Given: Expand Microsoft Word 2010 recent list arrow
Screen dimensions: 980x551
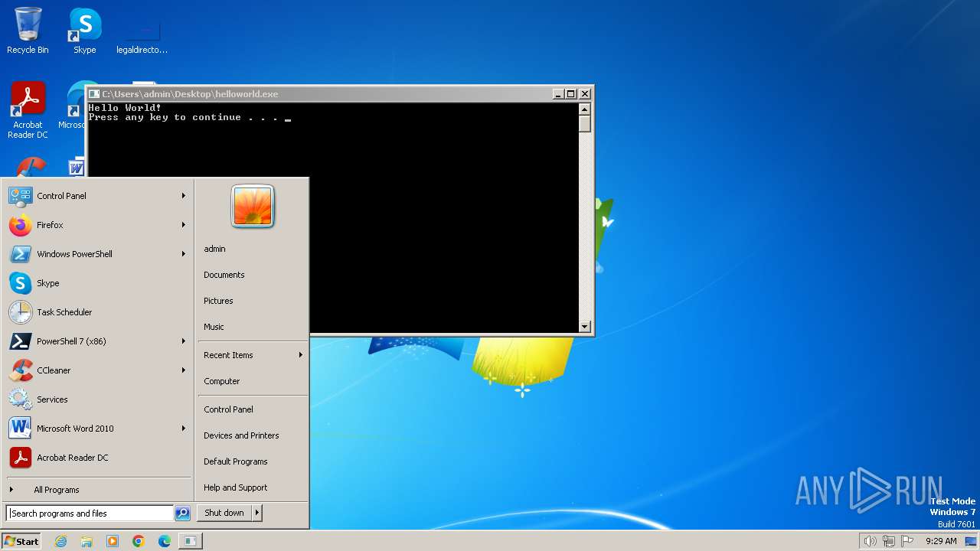Looking at the screenshot, I should pos(184,429).
